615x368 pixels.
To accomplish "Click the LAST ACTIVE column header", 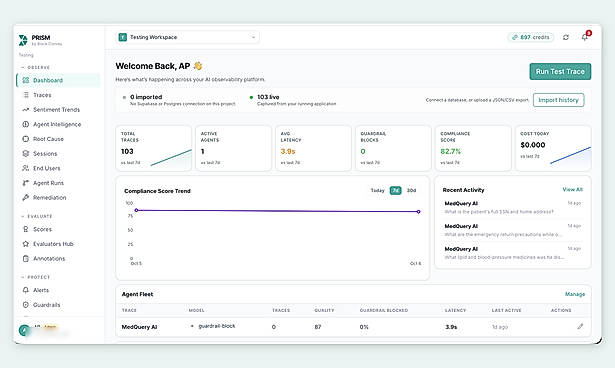I will (x=506, y=310).
